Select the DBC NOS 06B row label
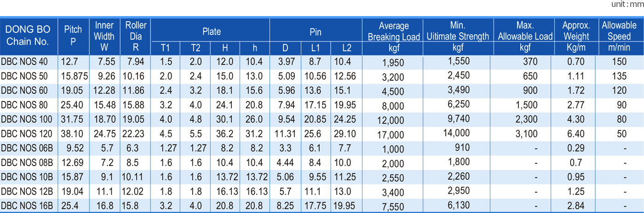 (x=27, y=148)
